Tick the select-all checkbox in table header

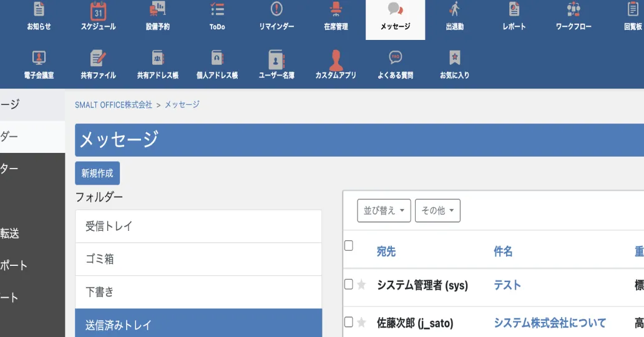pyautogui.click(x=349, y=246)
